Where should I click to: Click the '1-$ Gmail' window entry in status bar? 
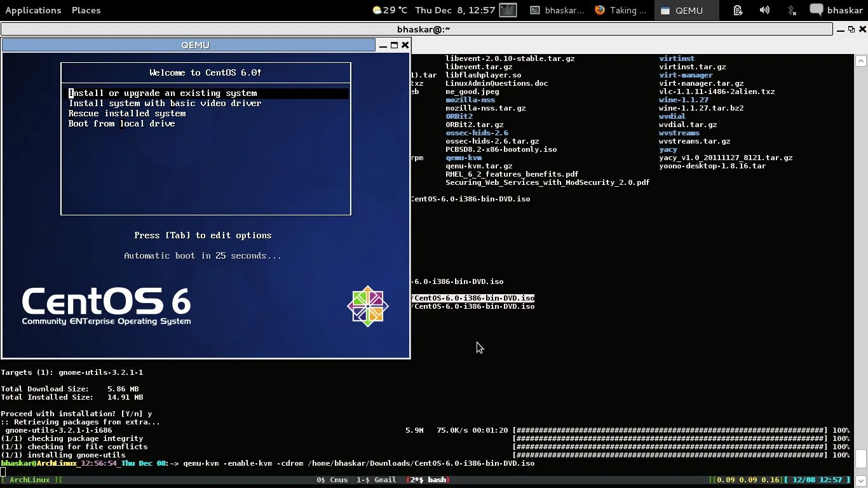coord(376,480)
